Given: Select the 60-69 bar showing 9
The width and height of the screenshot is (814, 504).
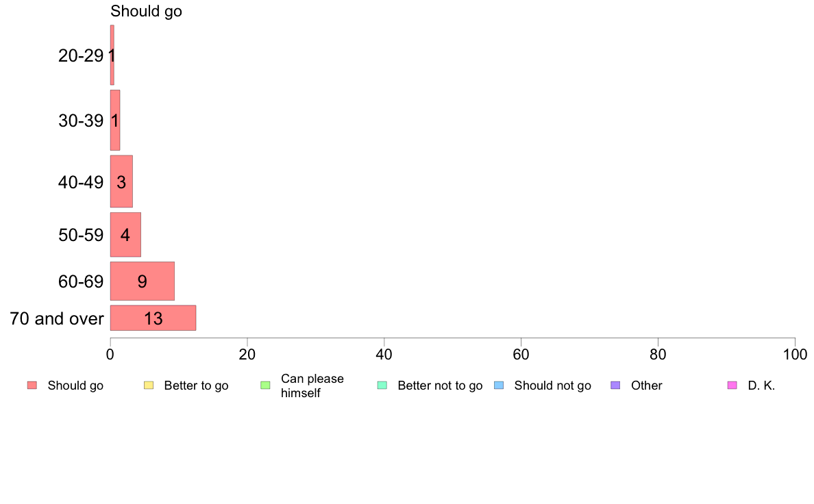Looking at the screenshot, I should [143, 281].
